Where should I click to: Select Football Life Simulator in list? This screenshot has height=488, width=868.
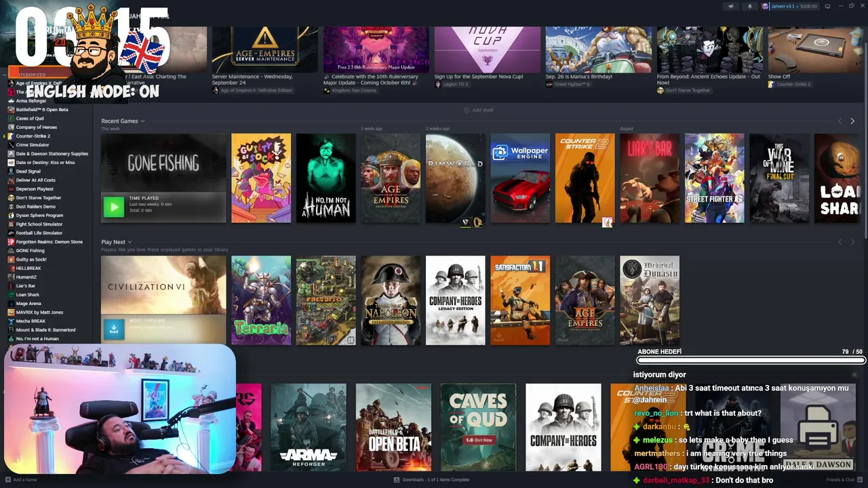pos(39,233)
